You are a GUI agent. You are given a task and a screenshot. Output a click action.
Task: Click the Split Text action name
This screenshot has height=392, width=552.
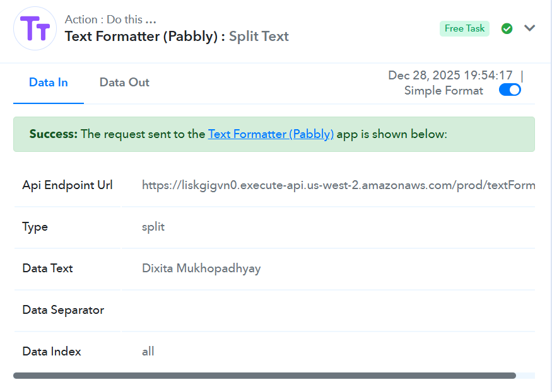coord(259,37)
